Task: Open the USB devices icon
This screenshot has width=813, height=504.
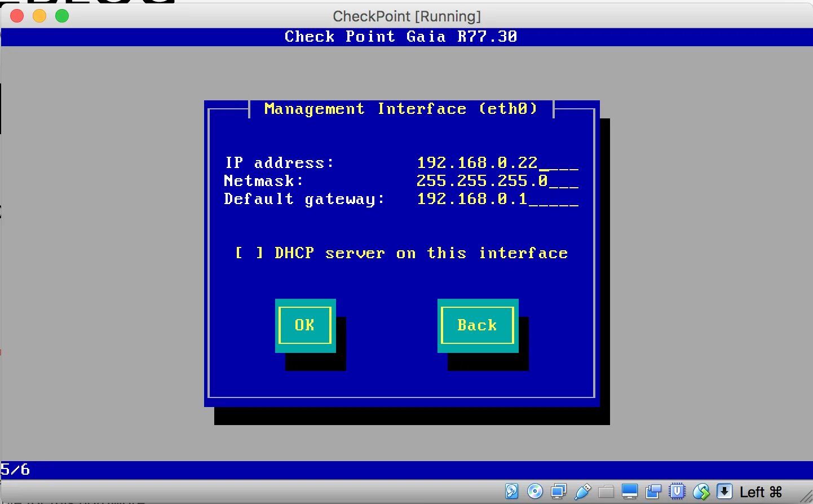Action: point(582,491)
